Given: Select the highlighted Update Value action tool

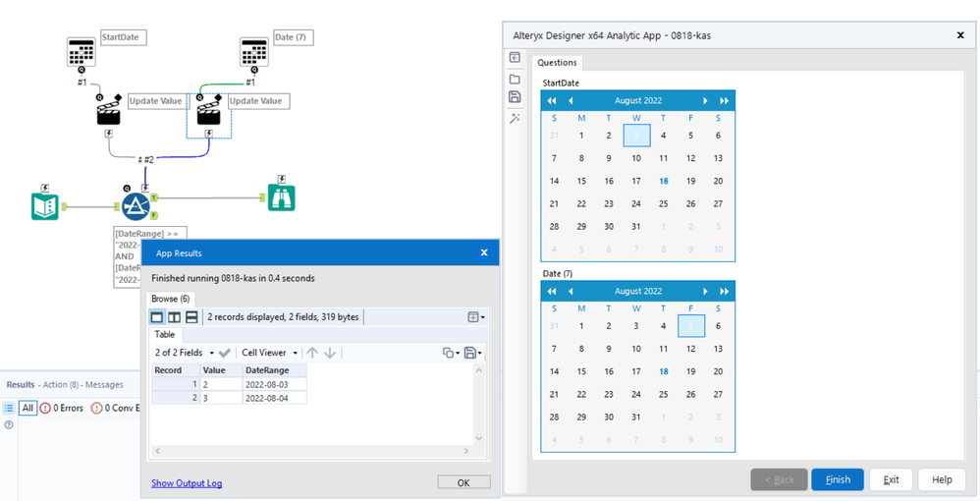Looking at the screenshot, I should tap(209, 111).
